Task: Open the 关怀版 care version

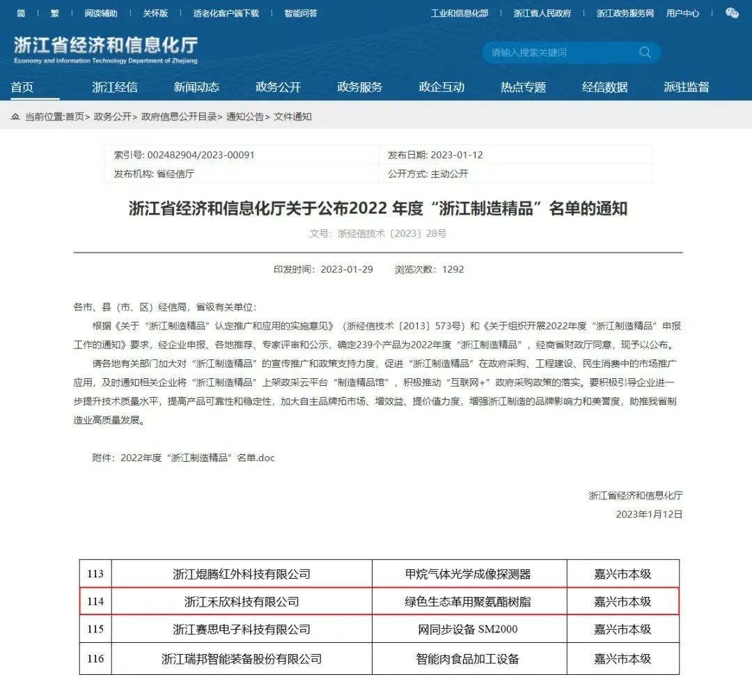Action: [155, 13]
